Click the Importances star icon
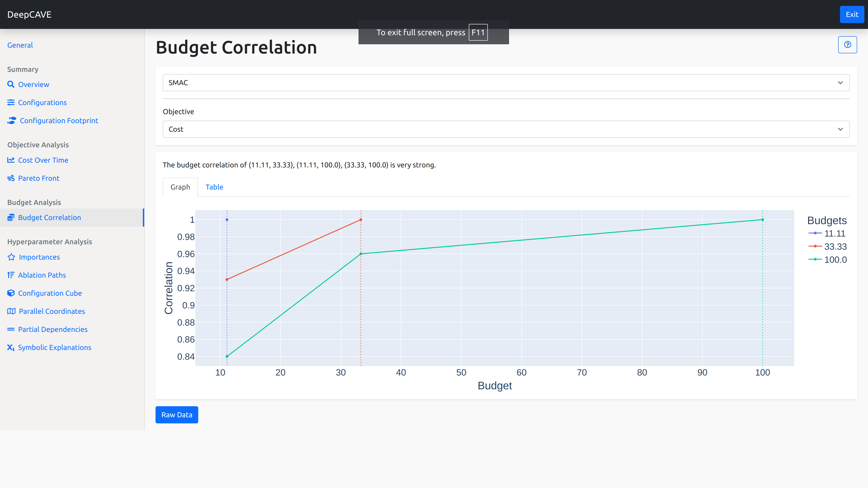 11,257
